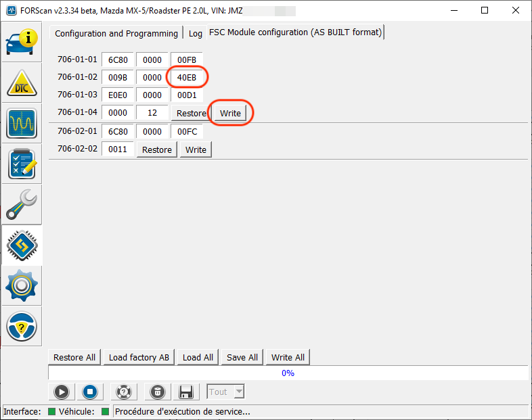Click the 00FC field in row 706-02-01
This screenshot has width=532, height=420.
pos(187,131)
